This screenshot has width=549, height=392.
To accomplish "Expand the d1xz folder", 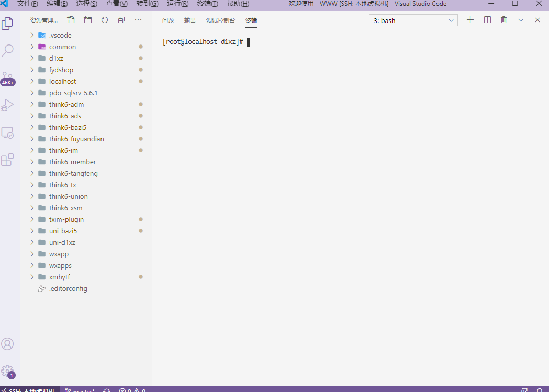I will click(x=32, y=58).
